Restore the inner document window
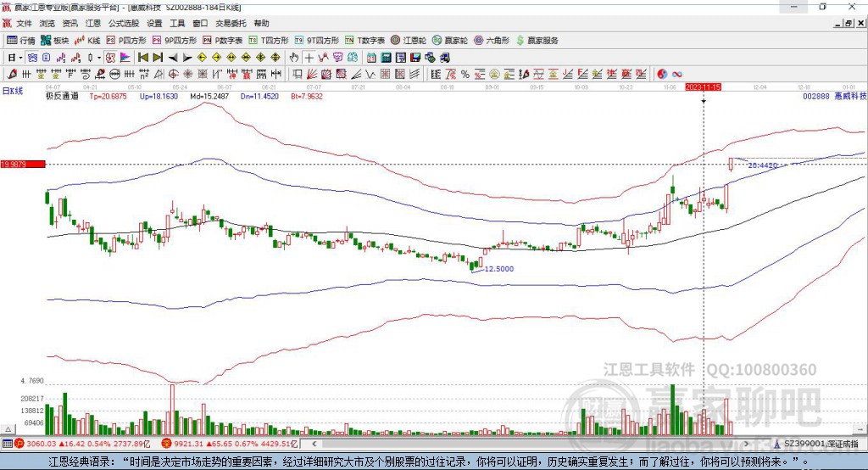 click(x=848, y=23)
